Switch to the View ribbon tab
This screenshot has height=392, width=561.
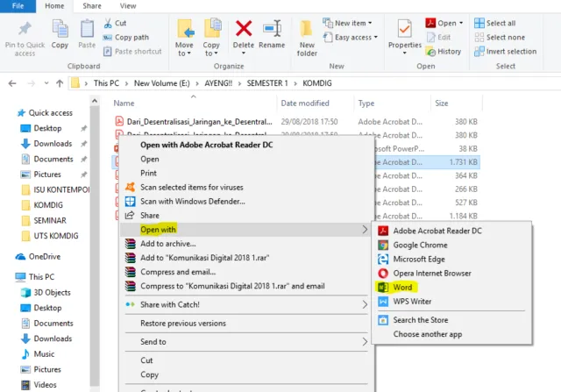click(x=128, y=6)
